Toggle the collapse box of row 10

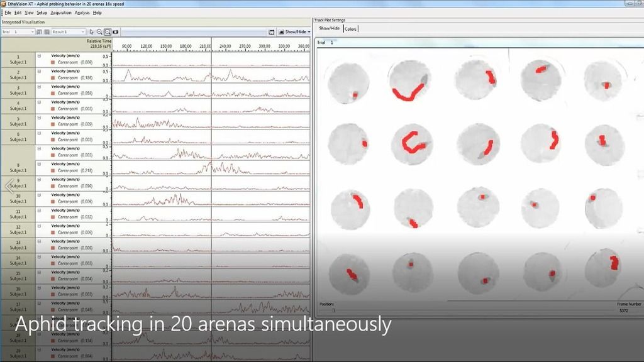coord(39,195)
